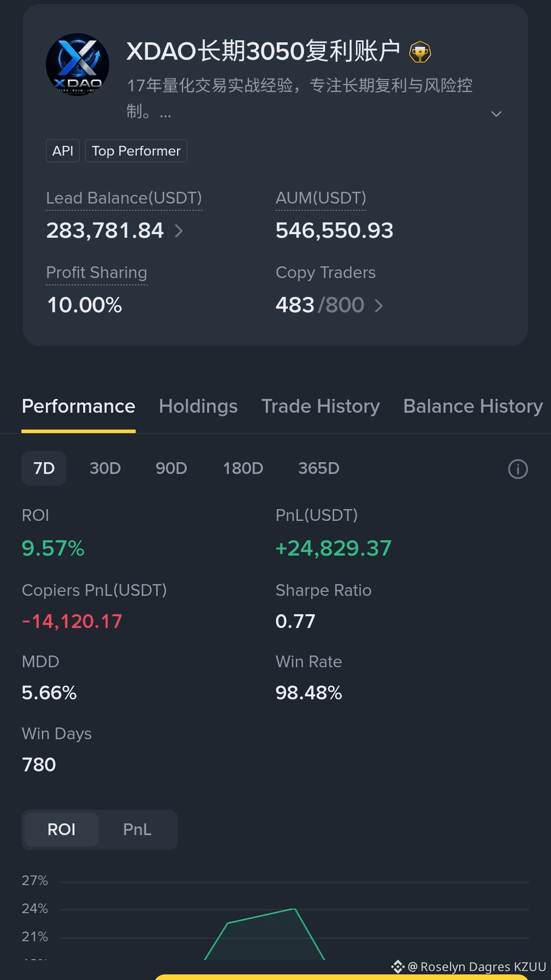Select the 7D time range
This screenshot has width=551, height=980.
pyautogui.click(x=44, y=468)
